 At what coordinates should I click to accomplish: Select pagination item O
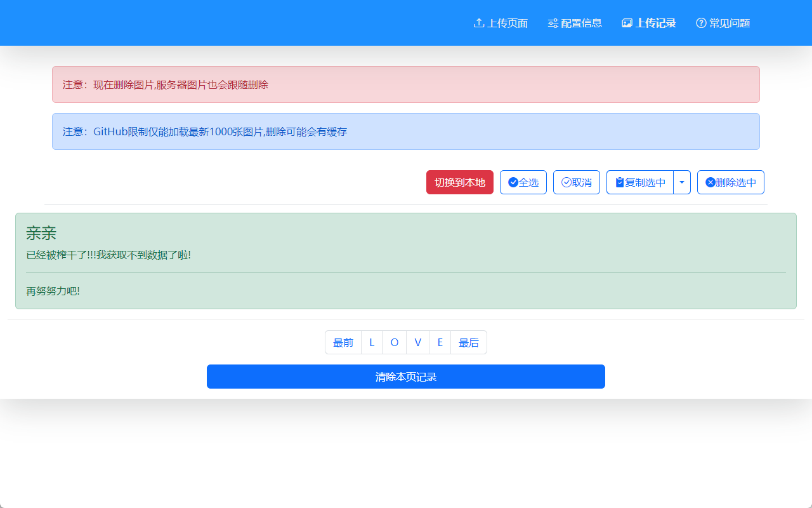(x=395, y=342)
